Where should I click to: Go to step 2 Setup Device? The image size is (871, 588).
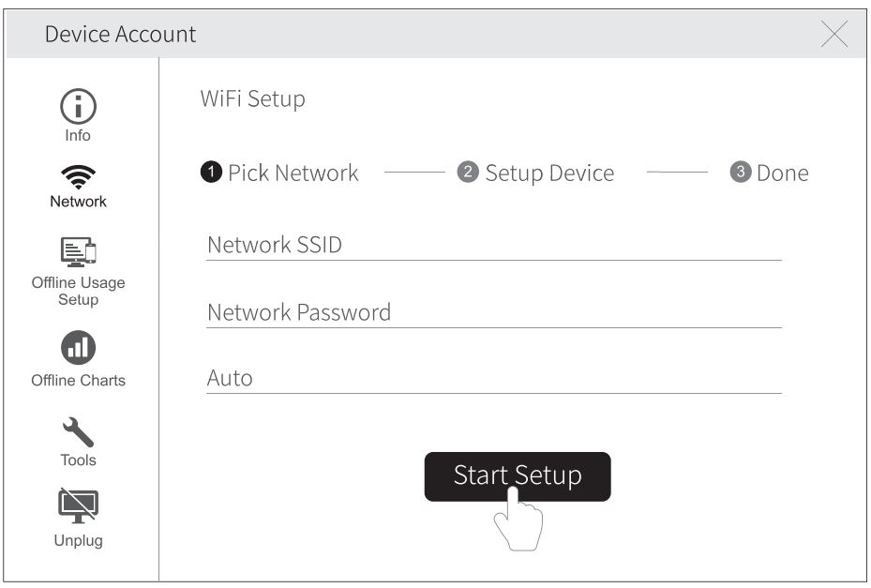536,173
